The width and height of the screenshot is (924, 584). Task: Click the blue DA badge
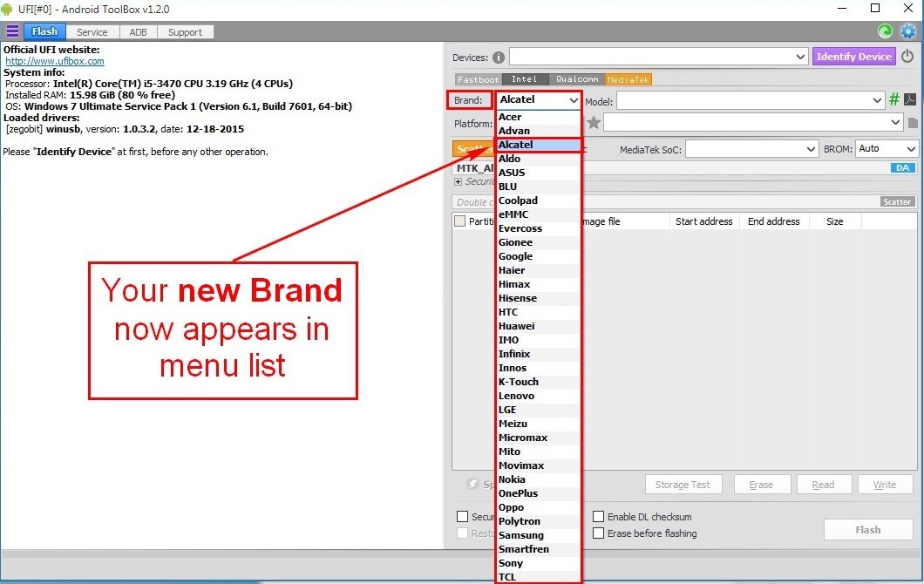pyautogui.click(x=903, y=168)
